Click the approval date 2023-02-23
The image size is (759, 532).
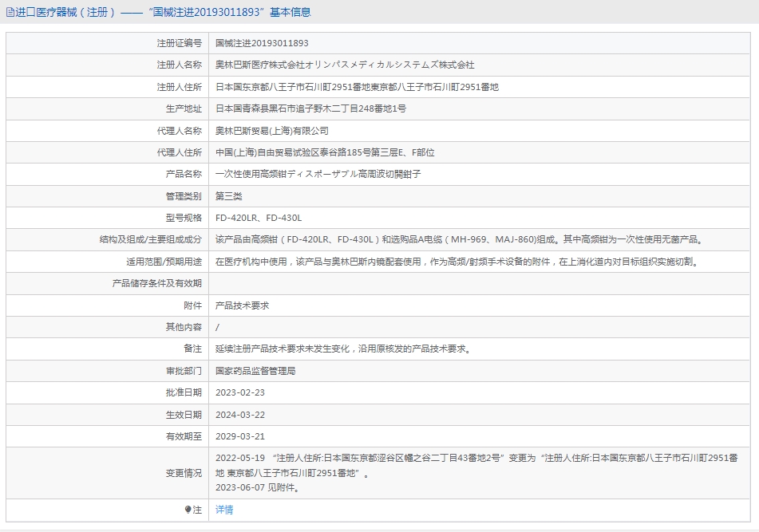239,392
